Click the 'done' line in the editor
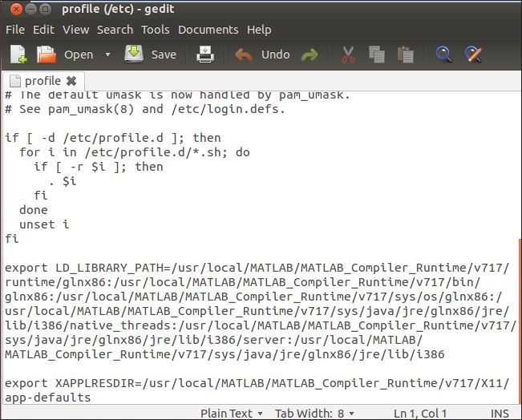Viewport: 522px width, 420px height. click(34, 210)
